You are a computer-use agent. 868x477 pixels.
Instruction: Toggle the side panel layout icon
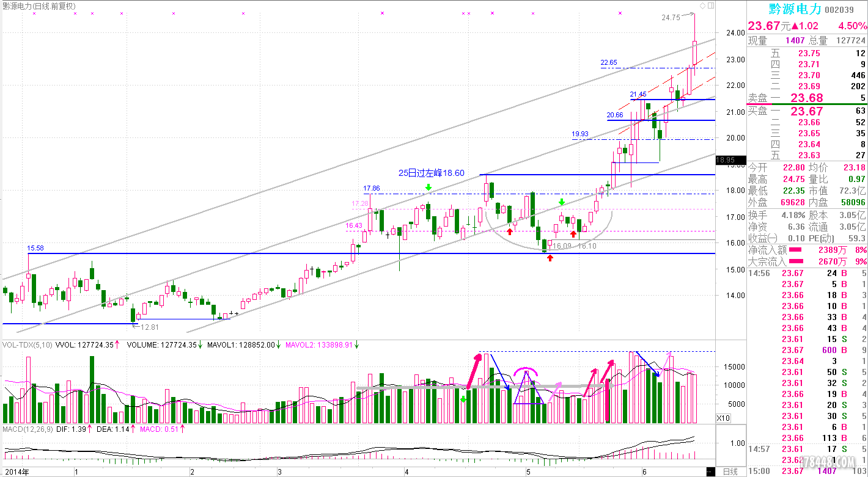coord(710,5)
